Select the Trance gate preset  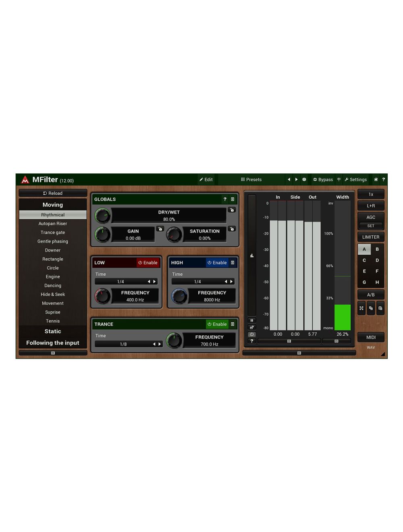52,232
